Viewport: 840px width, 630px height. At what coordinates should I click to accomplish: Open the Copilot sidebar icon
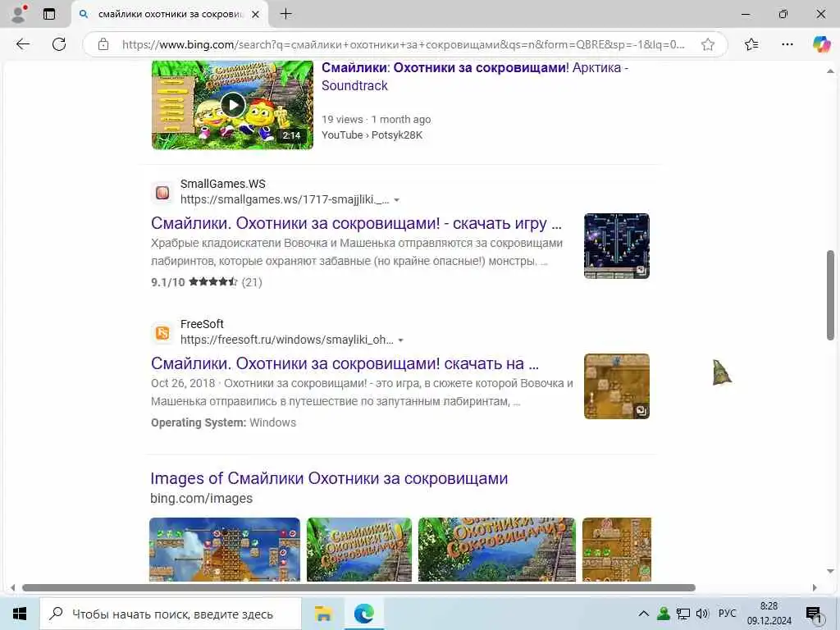(821, 44)
